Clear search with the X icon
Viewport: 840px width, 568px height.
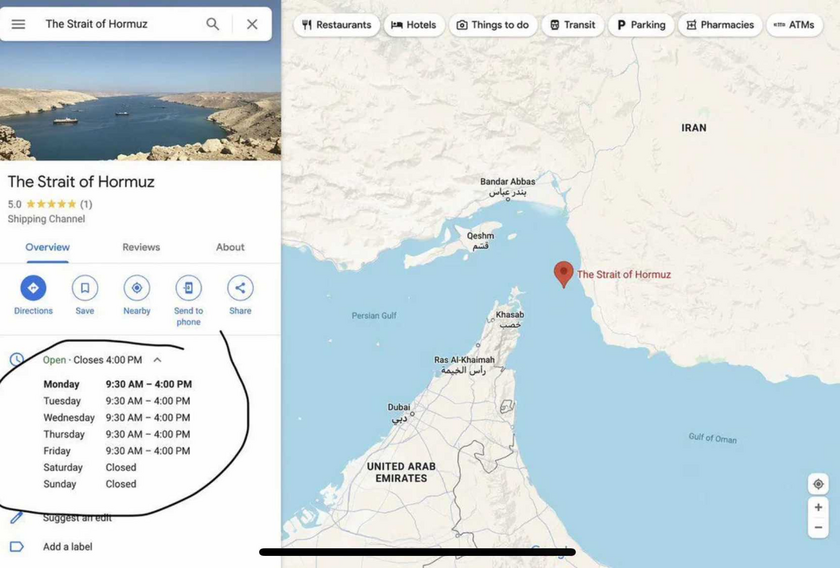pos(252,24)
